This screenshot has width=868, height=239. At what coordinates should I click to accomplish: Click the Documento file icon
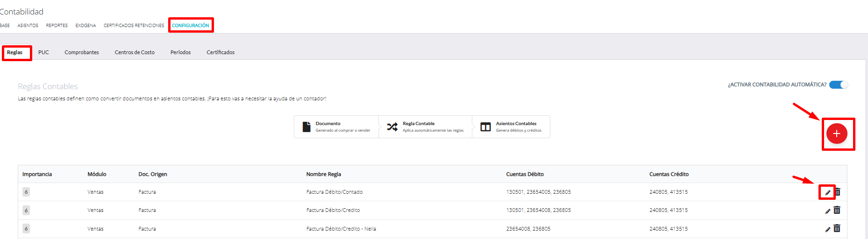coord(306,127)
